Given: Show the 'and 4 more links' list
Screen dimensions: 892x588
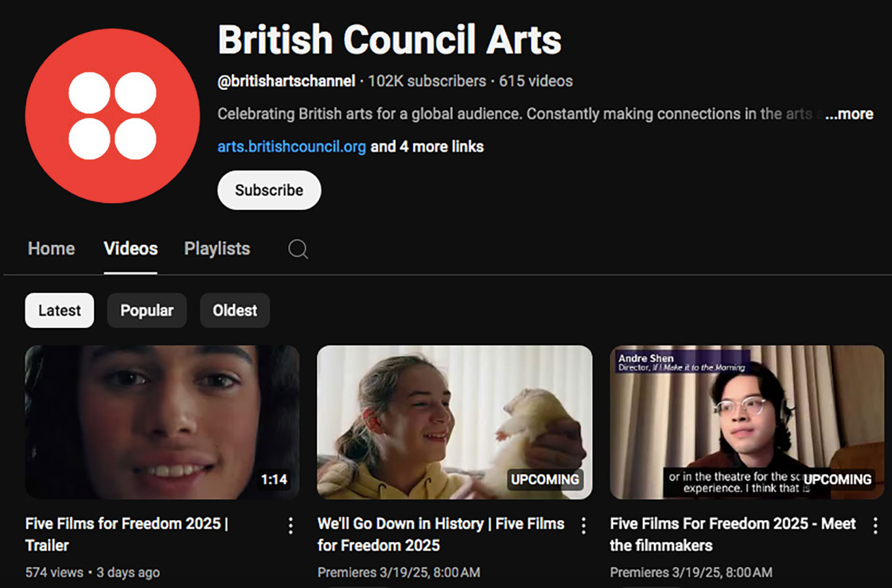Looking at the screenshot, I should [427, 146].
